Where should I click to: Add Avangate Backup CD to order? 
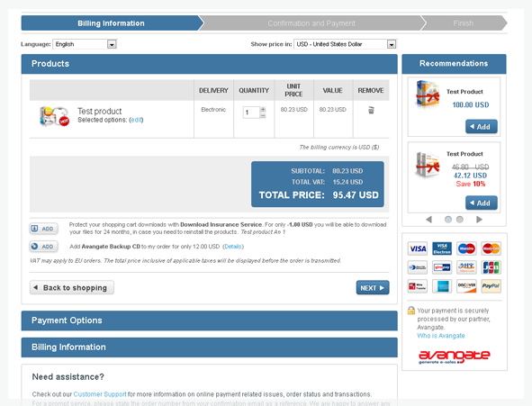[43, 247]
